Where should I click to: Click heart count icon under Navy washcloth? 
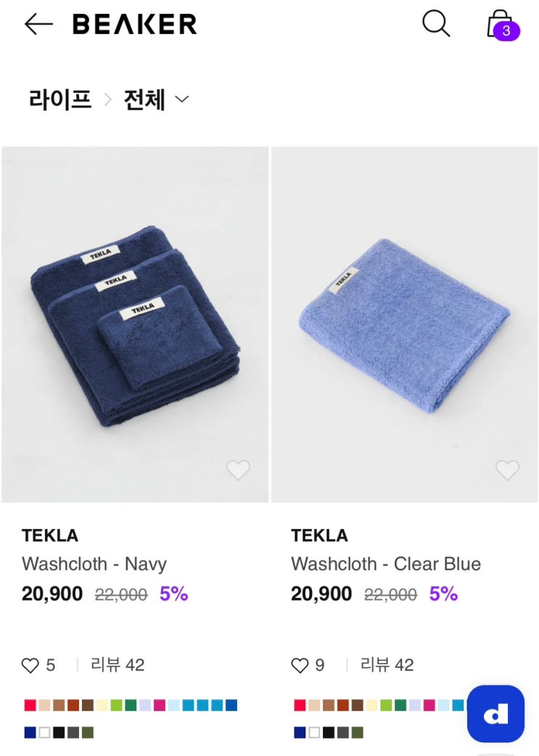(30, 665)
